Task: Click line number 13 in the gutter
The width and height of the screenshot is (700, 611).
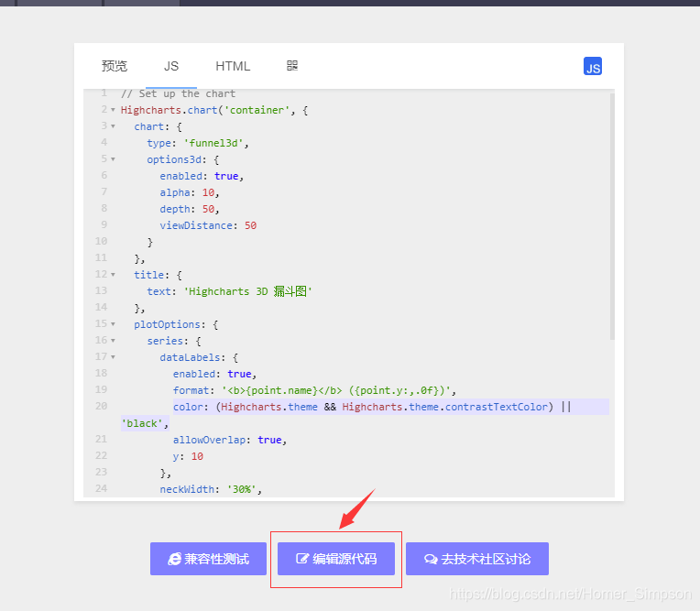Action: coord(102,290)
